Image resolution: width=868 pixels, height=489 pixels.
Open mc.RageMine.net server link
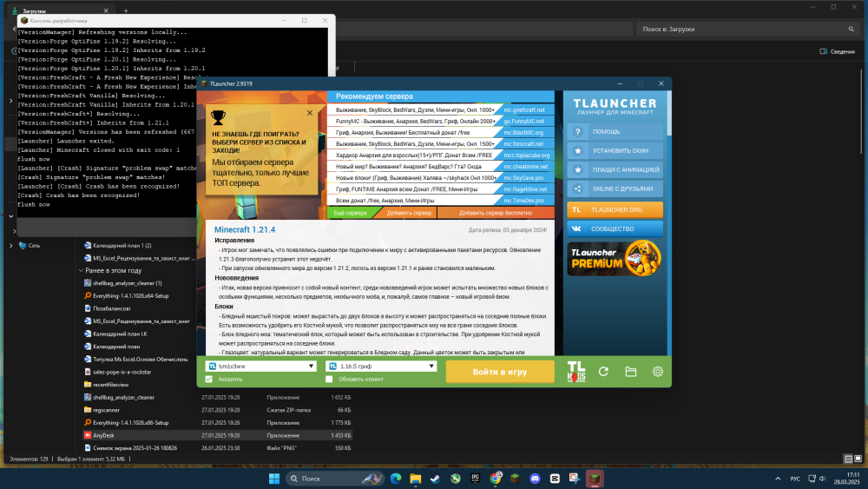(525, 189)
